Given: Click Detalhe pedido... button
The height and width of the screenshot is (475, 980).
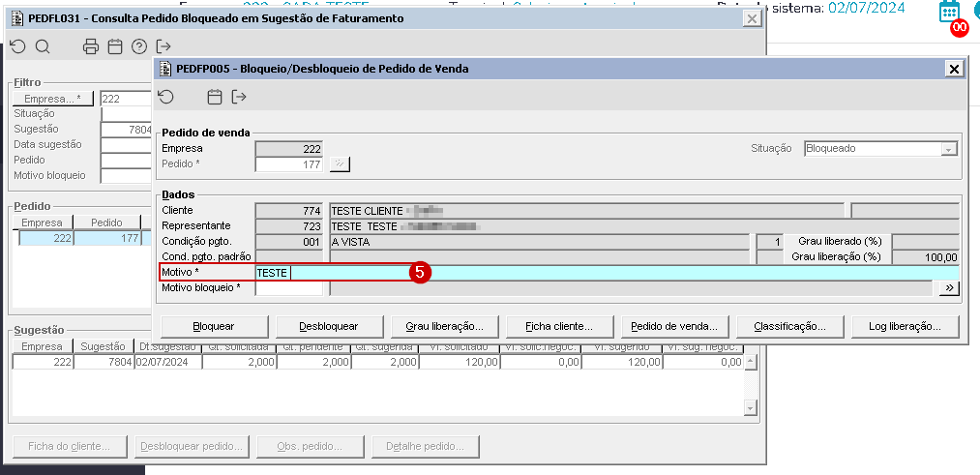Looking at the screenshot, I should click(x=426, y=447).
